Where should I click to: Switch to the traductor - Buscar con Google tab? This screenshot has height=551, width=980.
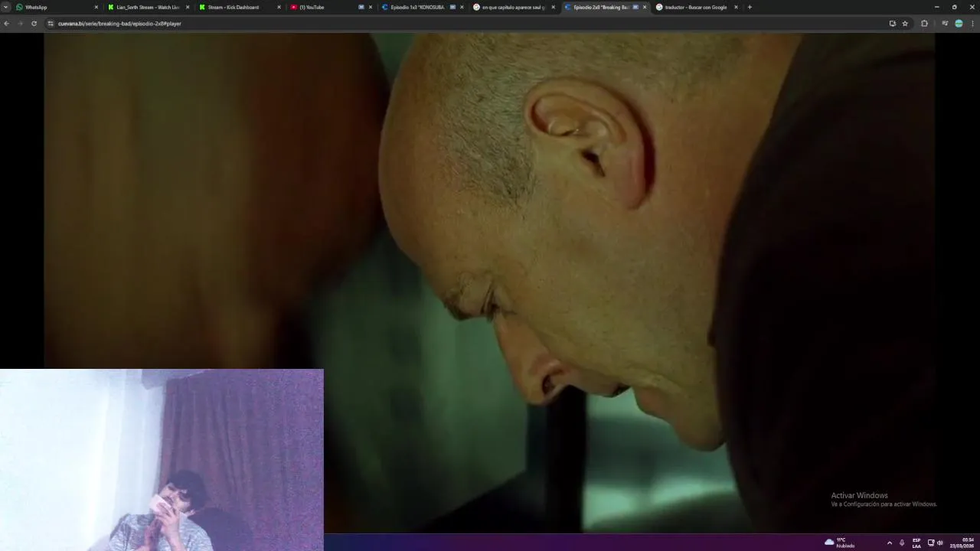pos(695,7)
